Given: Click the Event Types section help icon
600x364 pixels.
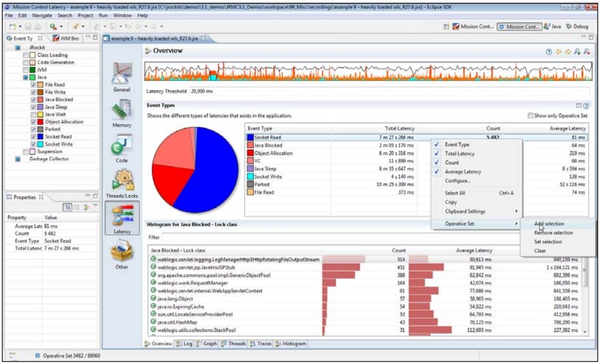Looking at the screenshot, I should pos(586,106).
